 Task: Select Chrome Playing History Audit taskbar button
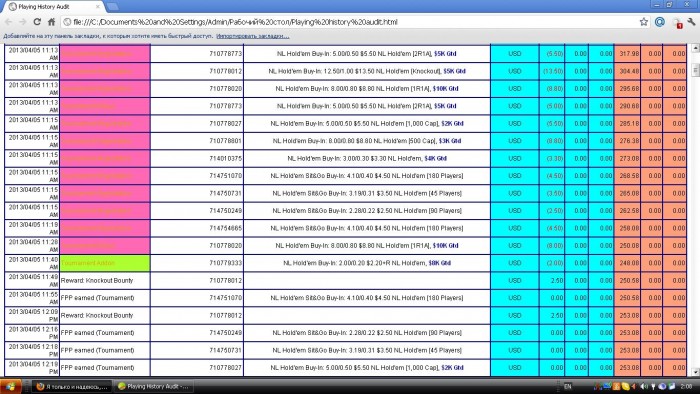[x=154, y=386]
